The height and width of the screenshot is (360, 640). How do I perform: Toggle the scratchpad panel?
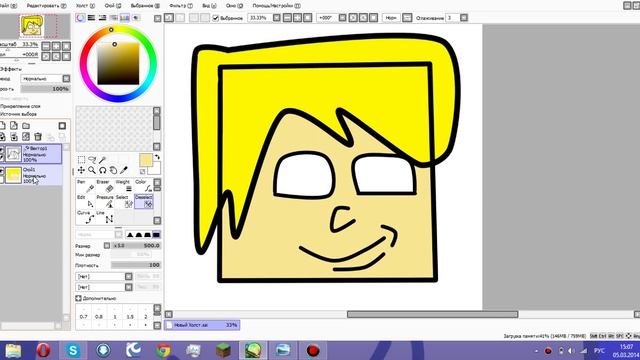coord(136,18)
